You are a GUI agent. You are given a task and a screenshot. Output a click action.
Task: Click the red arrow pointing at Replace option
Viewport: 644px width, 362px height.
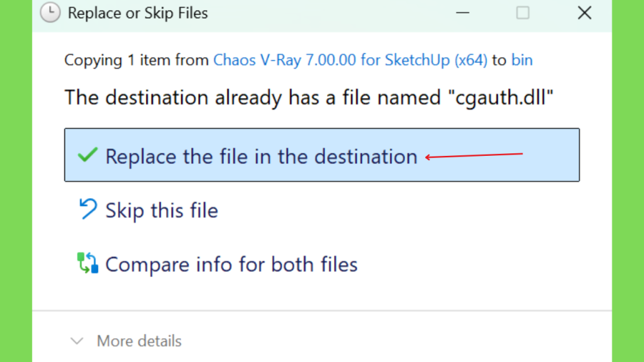click(474, 156)
